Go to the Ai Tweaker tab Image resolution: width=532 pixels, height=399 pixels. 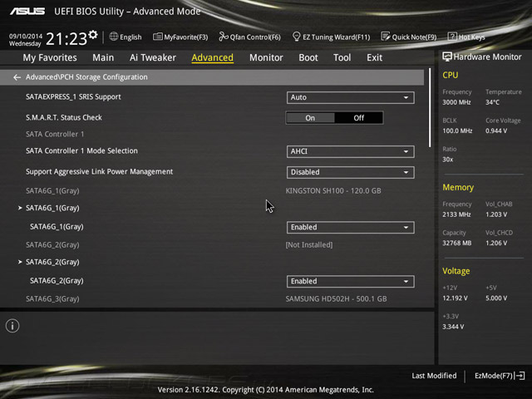[153, 57]
